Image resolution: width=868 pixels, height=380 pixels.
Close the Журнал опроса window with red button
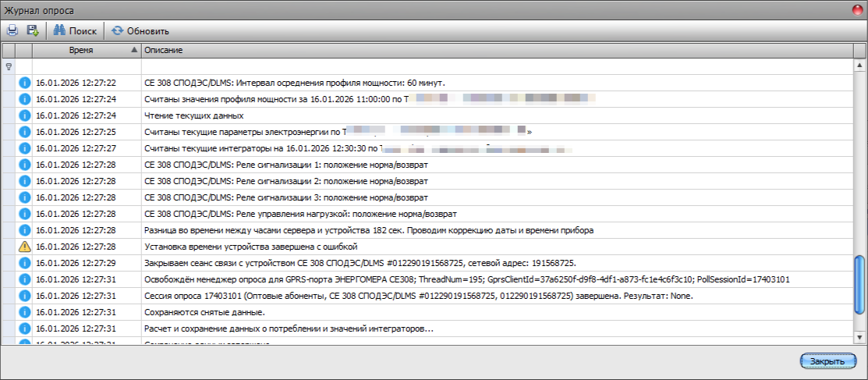pos(858,7)
